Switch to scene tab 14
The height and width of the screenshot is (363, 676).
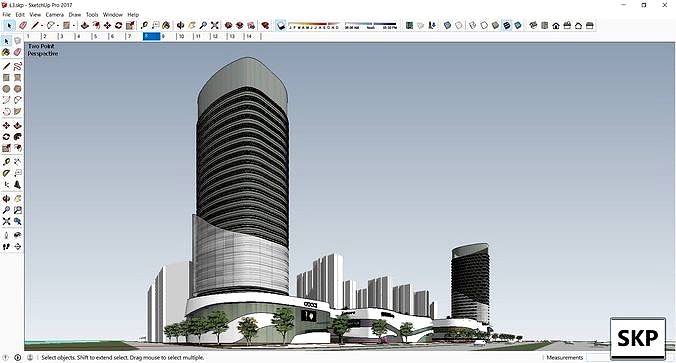(x=253, y=37)
